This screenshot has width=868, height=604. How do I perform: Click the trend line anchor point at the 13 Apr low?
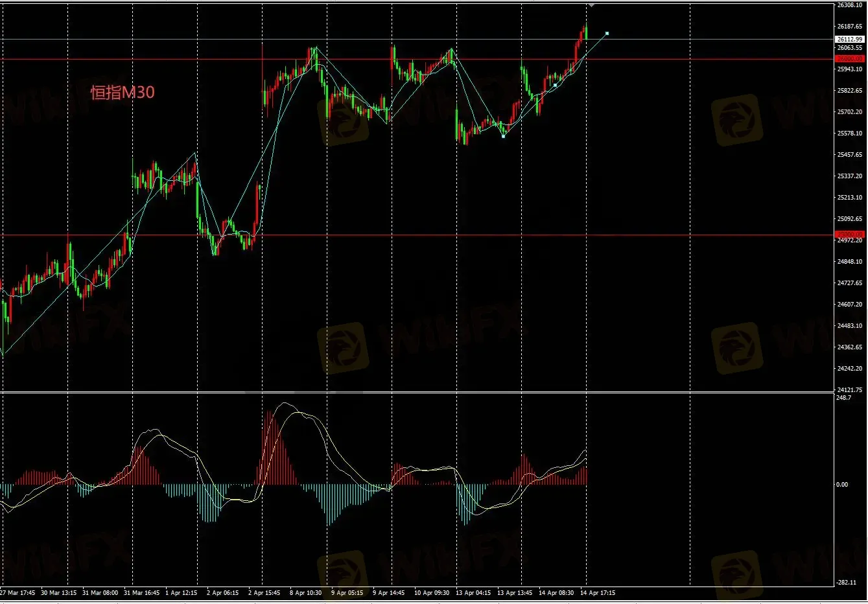[x=504, y=136]
